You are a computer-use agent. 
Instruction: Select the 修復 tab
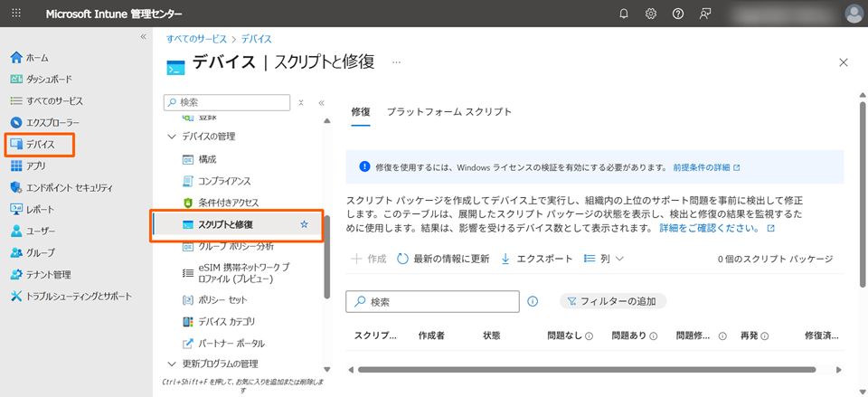click(360, 112)
